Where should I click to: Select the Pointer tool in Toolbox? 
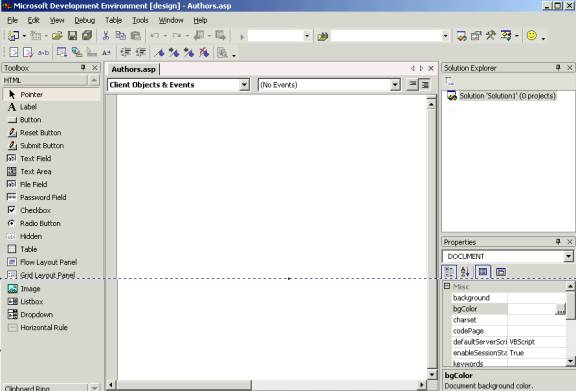[51, 94]
